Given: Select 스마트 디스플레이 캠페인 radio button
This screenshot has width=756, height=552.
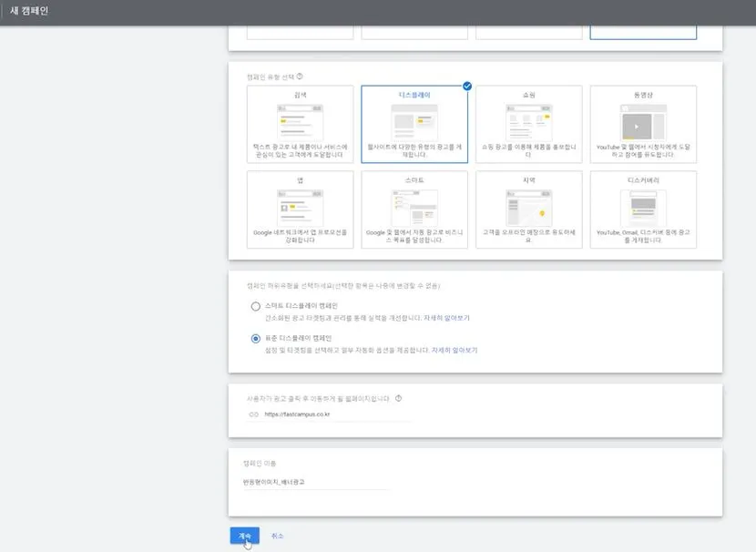Looking at the screenshot, I should pos(256,306).
